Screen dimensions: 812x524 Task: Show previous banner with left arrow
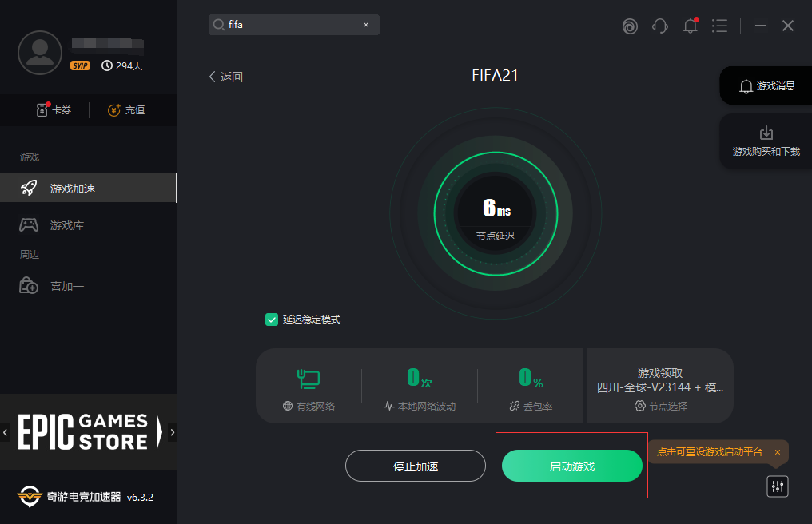(5, 432)
